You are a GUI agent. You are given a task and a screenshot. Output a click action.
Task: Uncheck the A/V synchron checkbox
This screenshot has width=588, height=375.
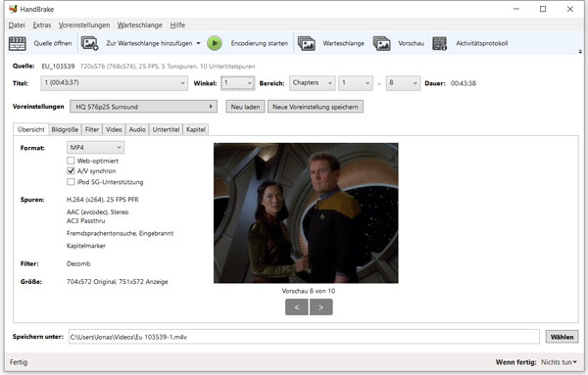(x=71, y=170)
